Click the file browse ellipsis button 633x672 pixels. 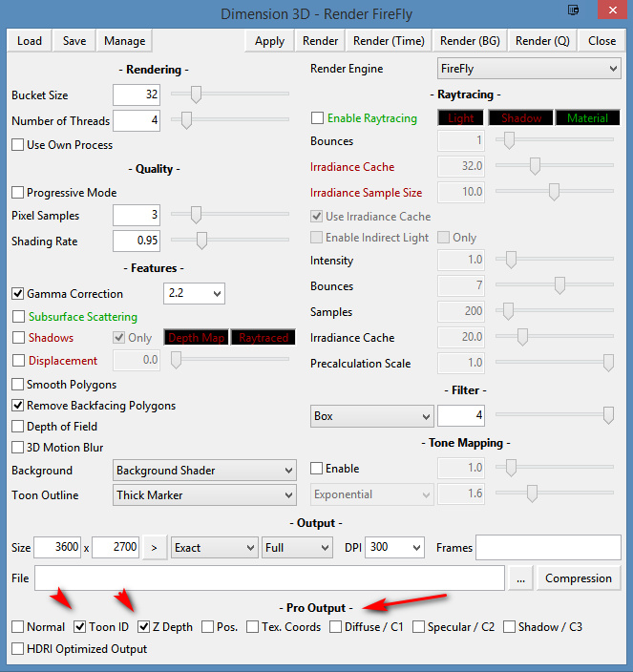click(520, 577)
